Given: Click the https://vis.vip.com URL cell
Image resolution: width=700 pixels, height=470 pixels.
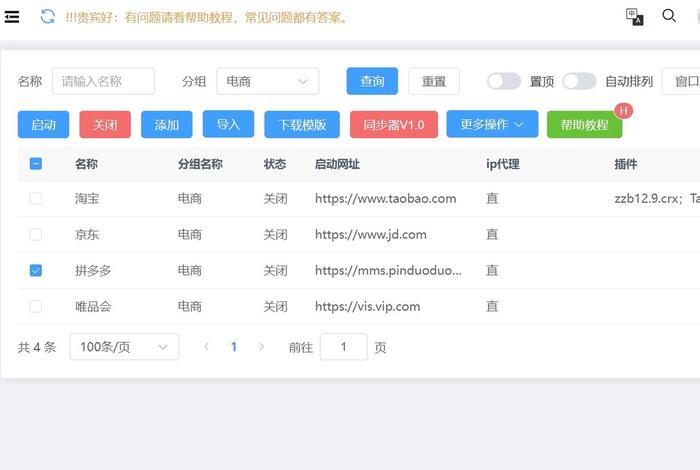Looking at the screenshot, I should (367, 306).
